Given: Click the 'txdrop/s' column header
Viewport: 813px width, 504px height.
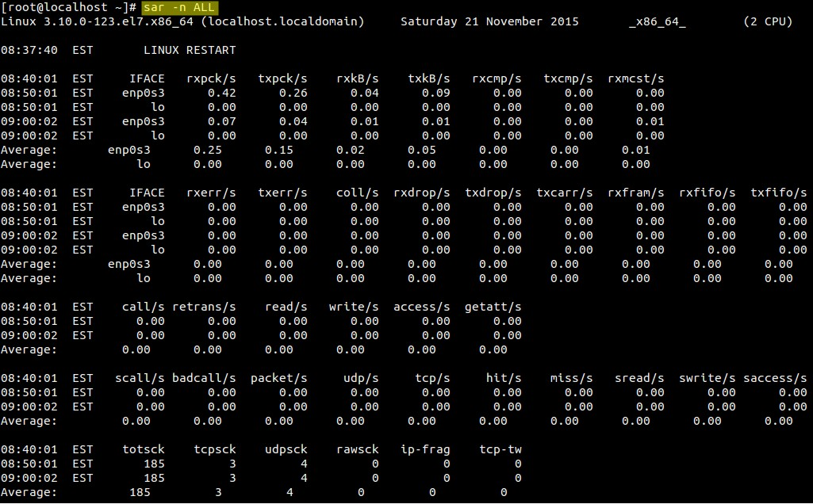Looking at the screenshot, I should (493, 193).
